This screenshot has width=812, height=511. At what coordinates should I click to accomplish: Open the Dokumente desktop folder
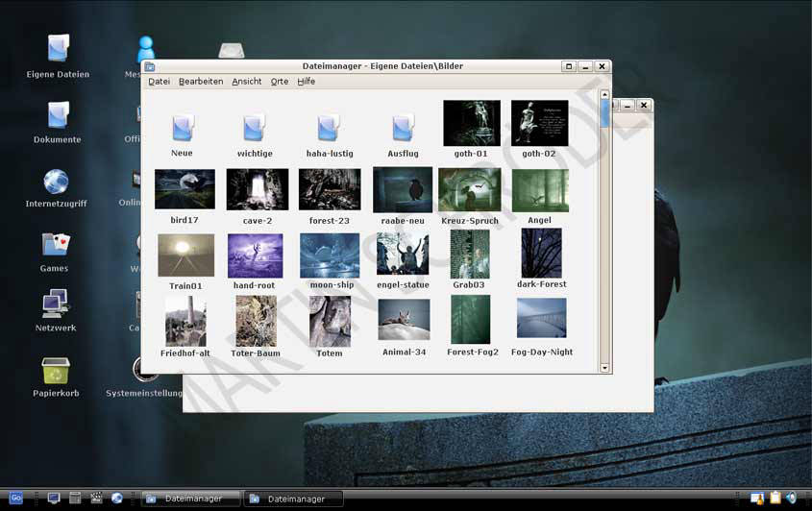58,115
